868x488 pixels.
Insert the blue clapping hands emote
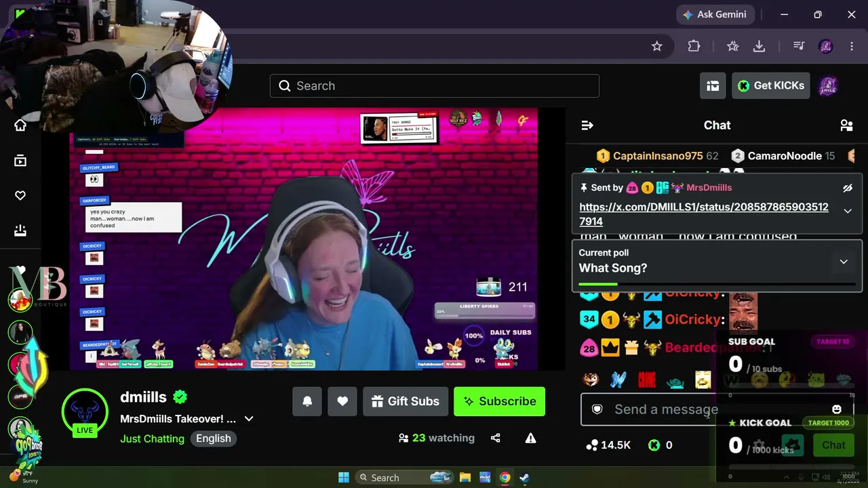(618, 380)
